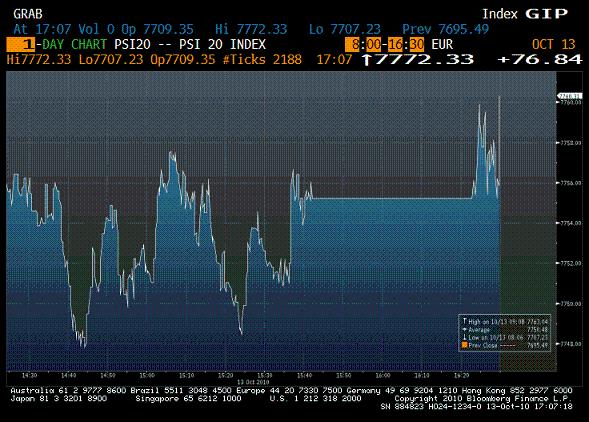Click the orange Op7709.35 summary value
The width and height of the screenshot is (589, 422).
tap(183, 59)
